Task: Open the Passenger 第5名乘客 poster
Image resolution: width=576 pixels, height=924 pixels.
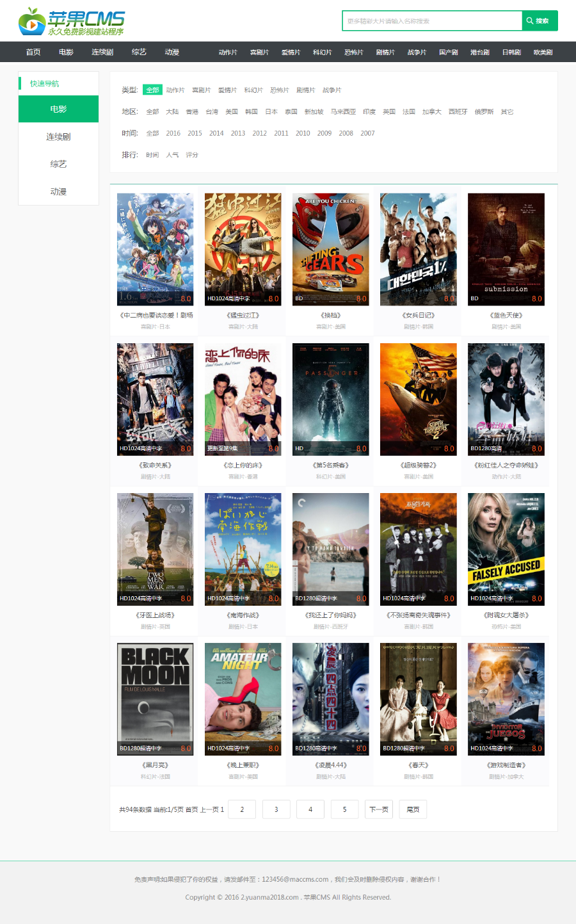Action: click(x=330, y=399)
